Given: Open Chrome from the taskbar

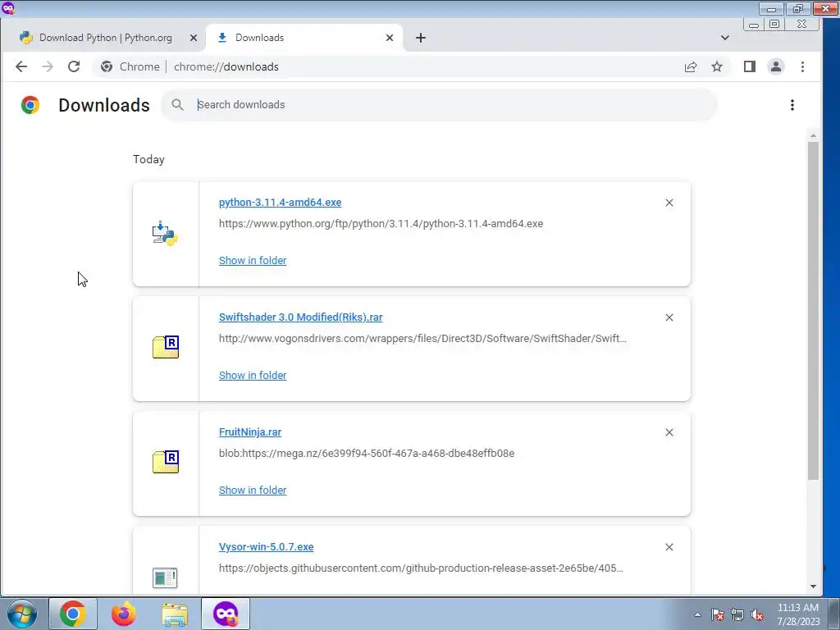Looking at the screenshot, I should 73,614.
